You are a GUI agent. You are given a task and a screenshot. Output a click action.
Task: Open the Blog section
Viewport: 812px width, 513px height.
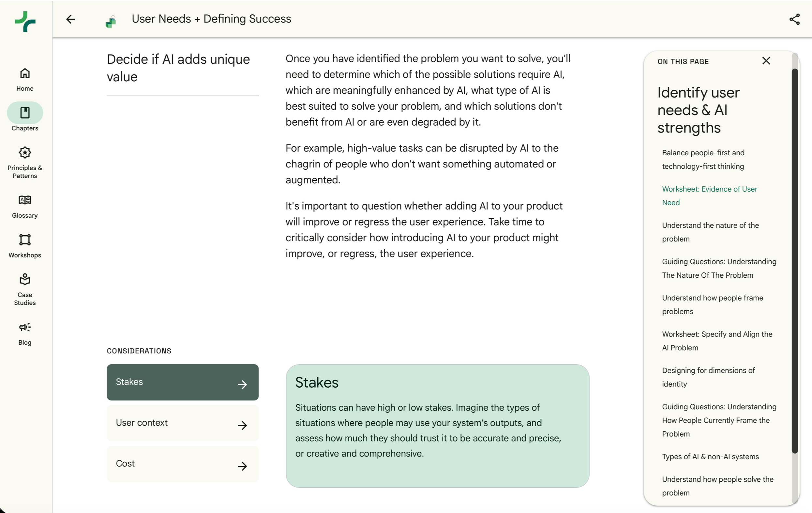click(25, 334)
